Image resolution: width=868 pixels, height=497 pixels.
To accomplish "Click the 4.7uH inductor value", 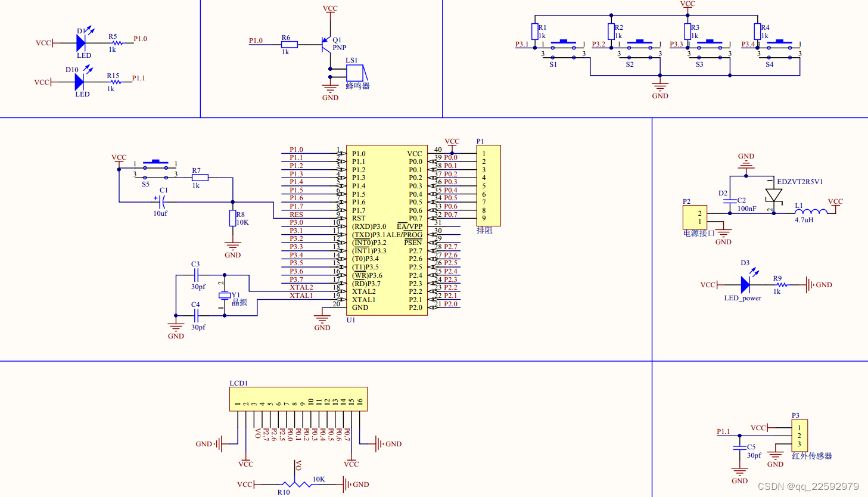I will pyautogui.click(x=804, y=220).
